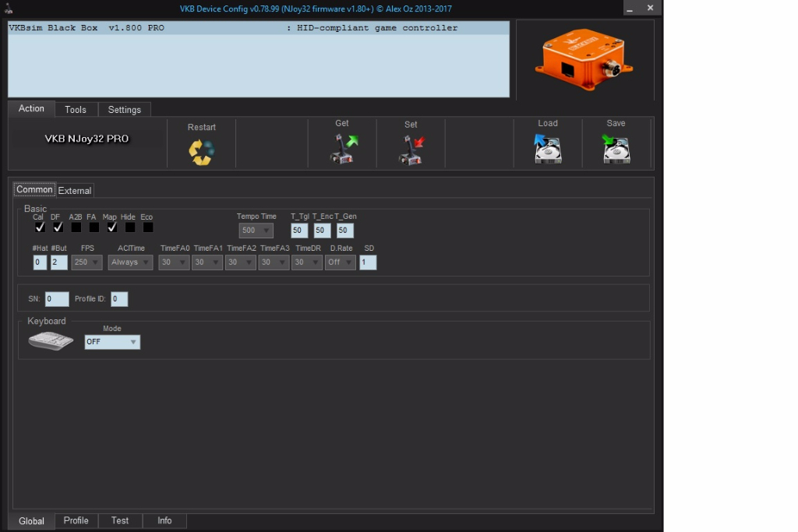Click the VKB NJoy32 PRO label
Screen dimensions: 798x532
[87, 139]
